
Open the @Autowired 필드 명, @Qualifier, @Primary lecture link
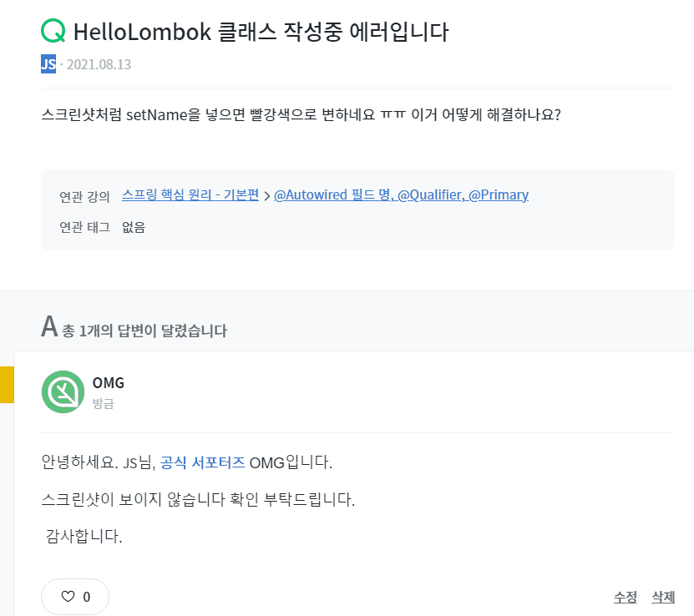coord(401,195)
